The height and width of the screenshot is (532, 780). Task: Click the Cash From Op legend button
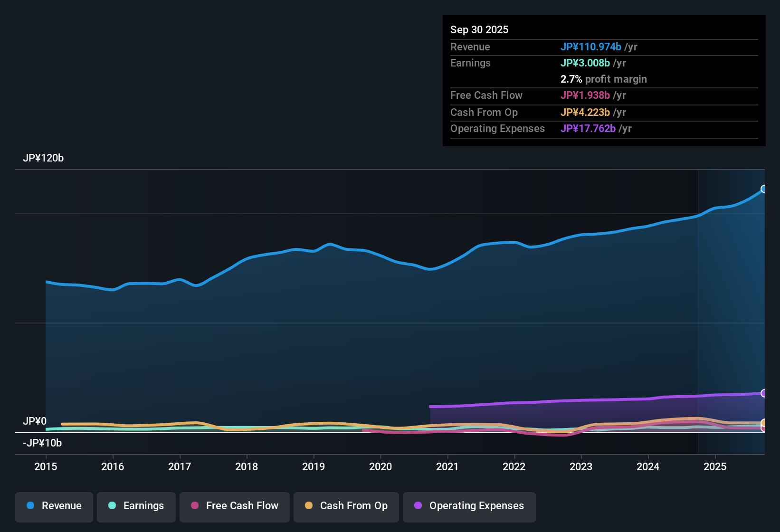coord(346,506)
